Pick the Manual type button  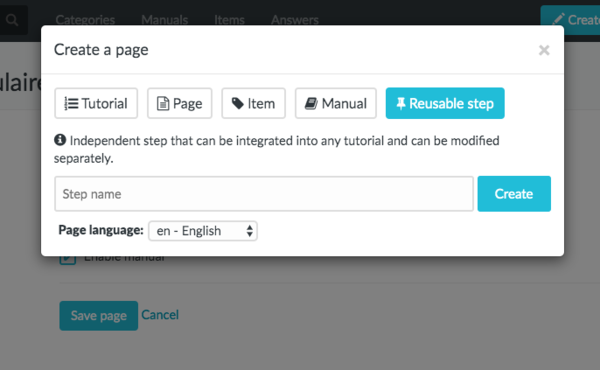(336, 103)
